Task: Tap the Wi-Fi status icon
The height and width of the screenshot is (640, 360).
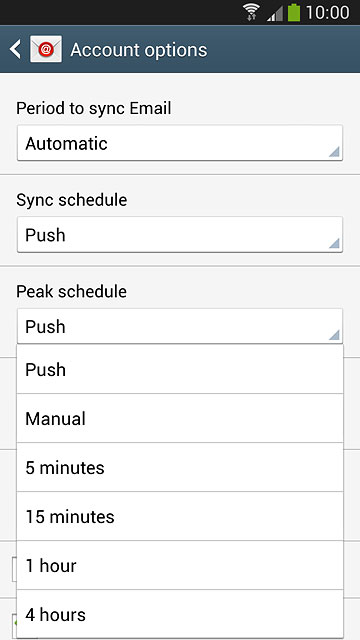Action: coord(252,12)
